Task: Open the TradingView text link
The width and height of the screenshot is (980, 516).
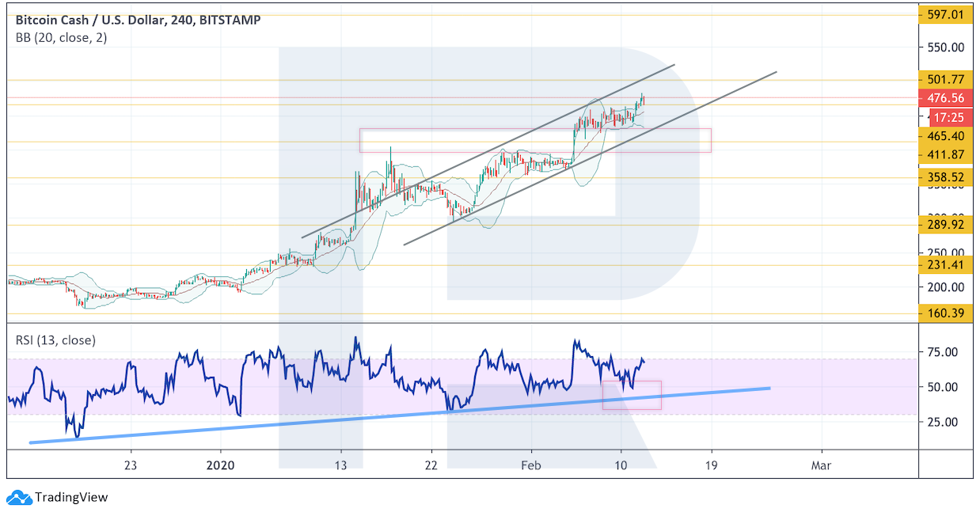Action: click(71, 498)
